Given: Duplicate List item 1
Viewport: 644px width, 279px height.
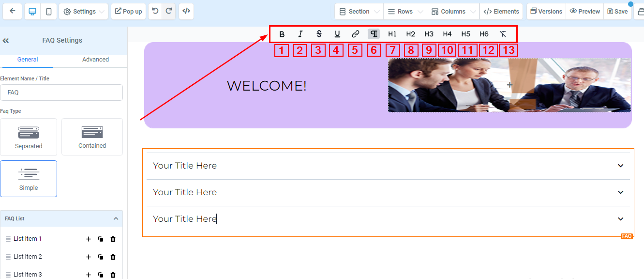Looking at the screenshot, I should coord(101,239).
